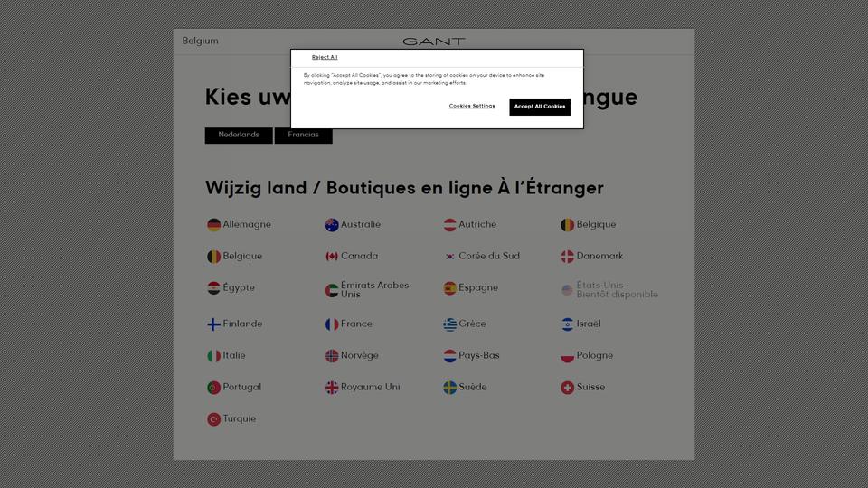The width and height of the screenshot is (868, 488).
Task: Open the Royaume Uni link text
Action: click(x=371, y=387)
